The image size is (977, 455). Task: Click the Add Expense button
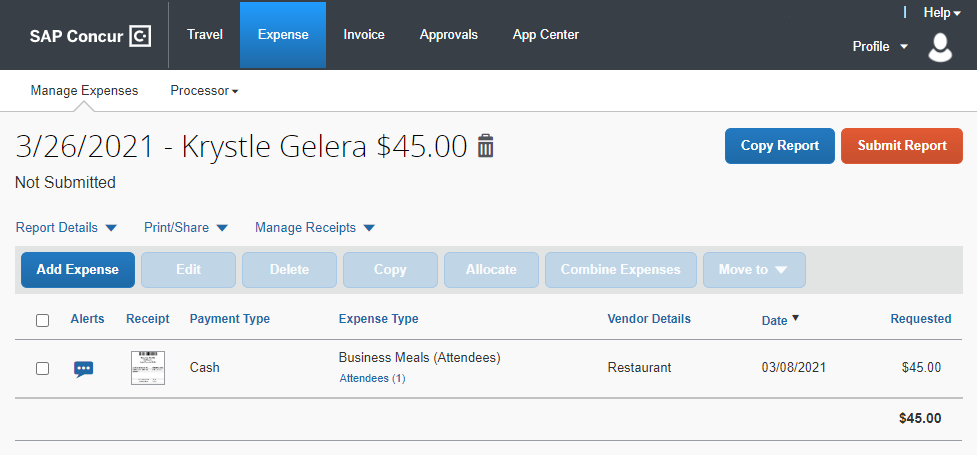point(78,270)
